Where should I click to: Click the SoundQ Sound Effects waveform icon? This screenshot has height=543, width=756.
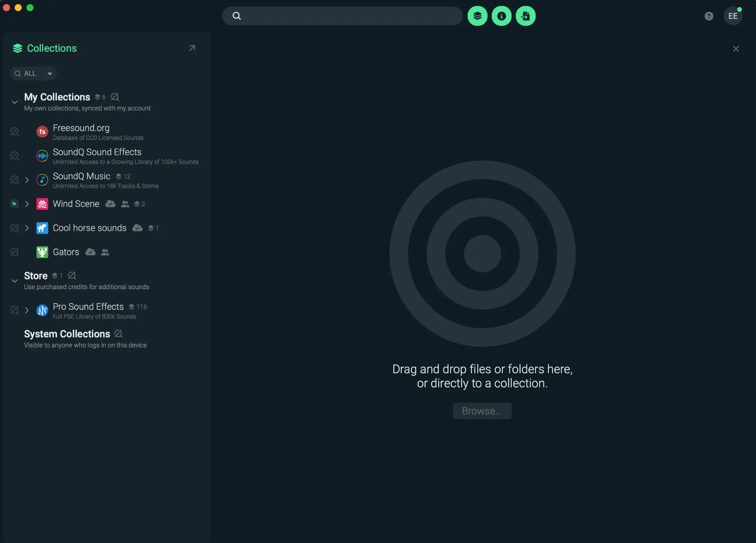tap(42, 156)
